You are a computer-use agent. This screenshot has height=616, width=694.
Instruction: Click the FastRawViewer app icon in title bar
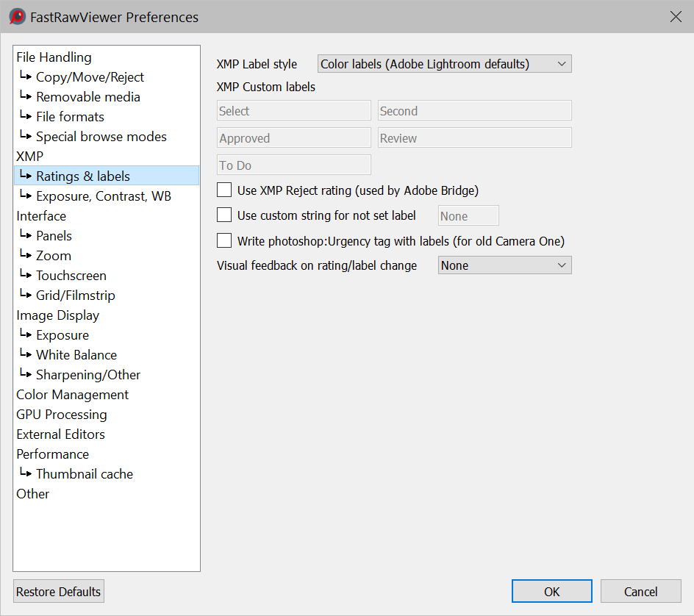coord(17,17)
